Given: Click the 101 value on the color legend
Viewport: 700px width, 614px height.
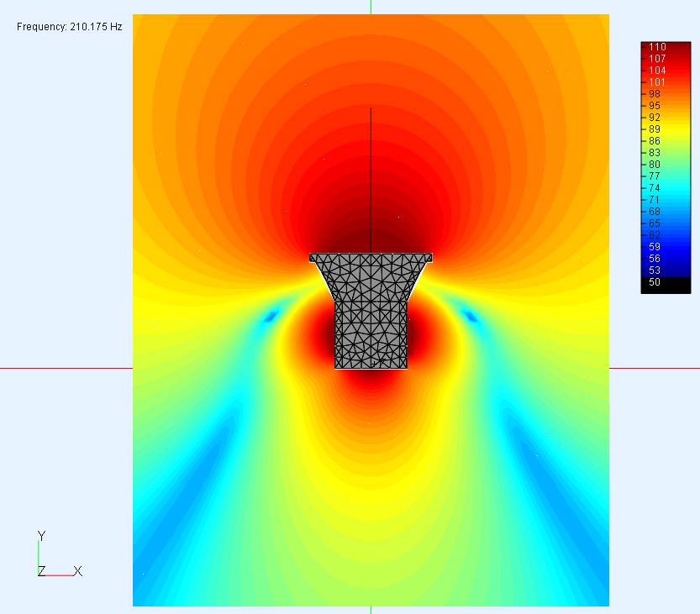Looking at the screenshot, I should pyautogui.click(x=657, y=82).
